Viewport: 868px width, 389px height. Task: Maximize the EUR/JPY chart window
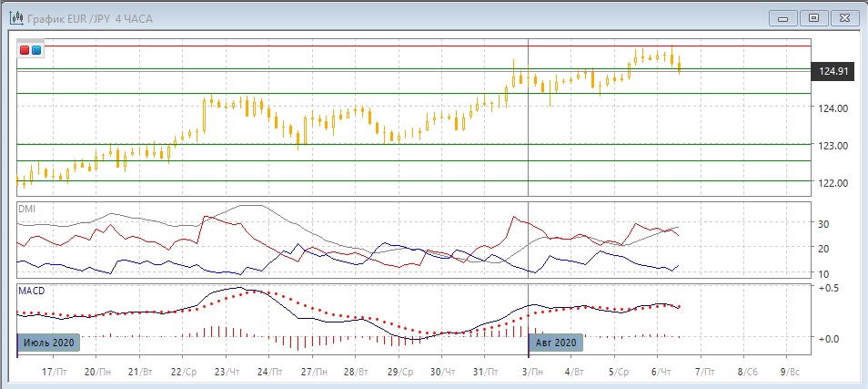point(814,17)
